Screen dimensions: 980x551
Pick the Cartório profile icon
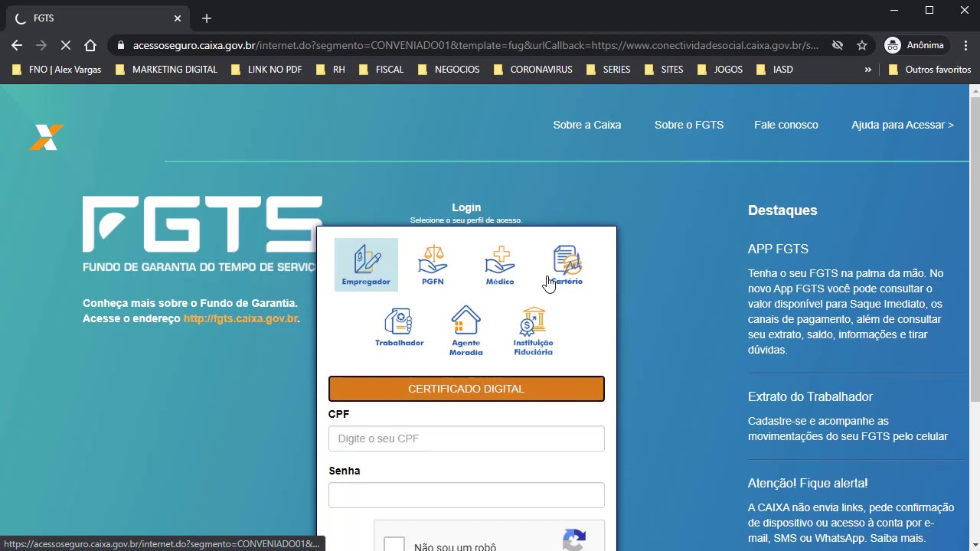pyautogui.click(x=567, y=265)
